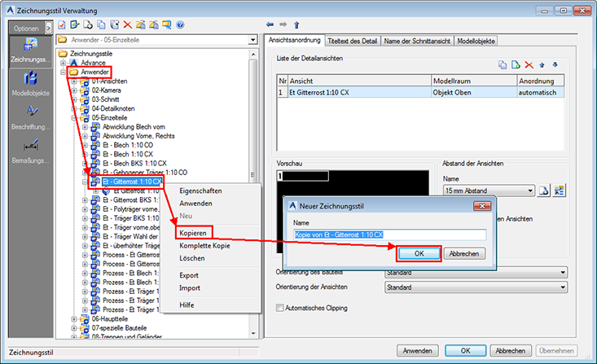597x364 pixels.
Task: Expand the Advance tree node
Action: coord(64,63)
